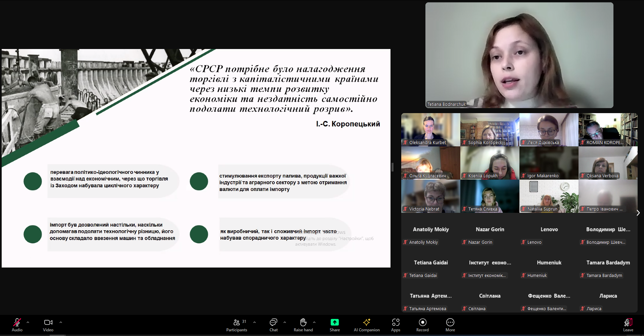Expand audio settings arrow next to Audio

point(28,322)
